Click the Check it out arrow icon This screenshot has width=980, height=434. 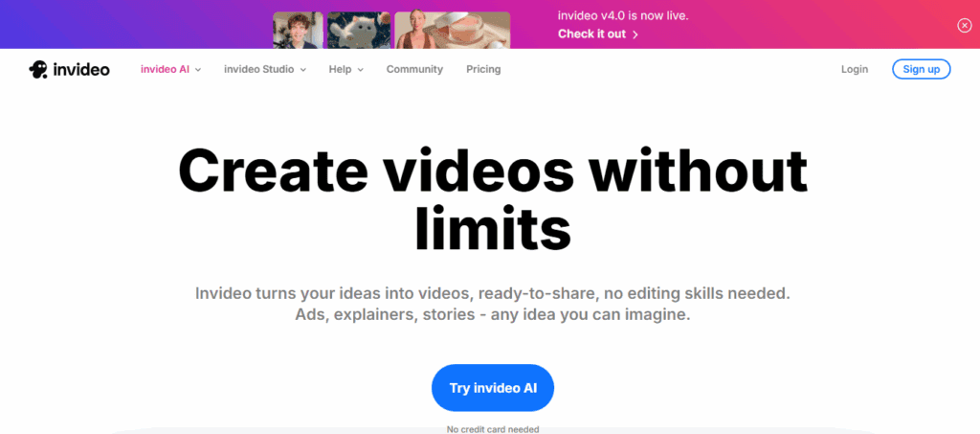(635, 34)
